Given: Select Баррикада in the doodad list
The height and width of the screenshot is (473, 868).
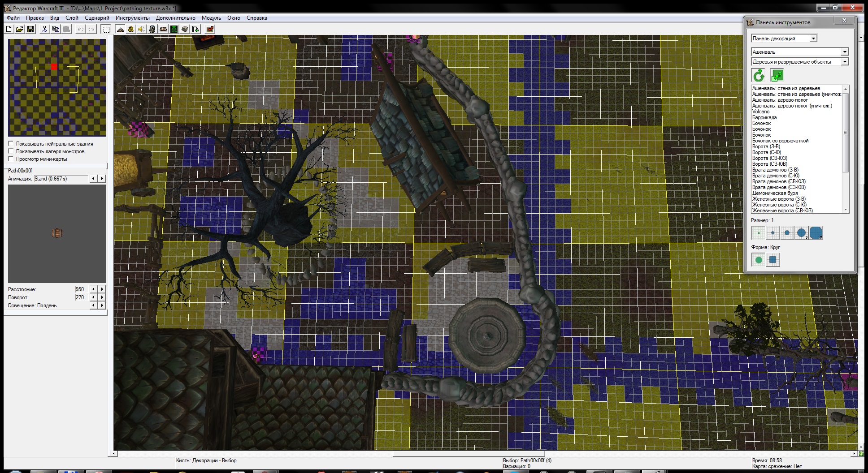Looking at the screenshot, I should pyautogui.click(x=764, y=117).
